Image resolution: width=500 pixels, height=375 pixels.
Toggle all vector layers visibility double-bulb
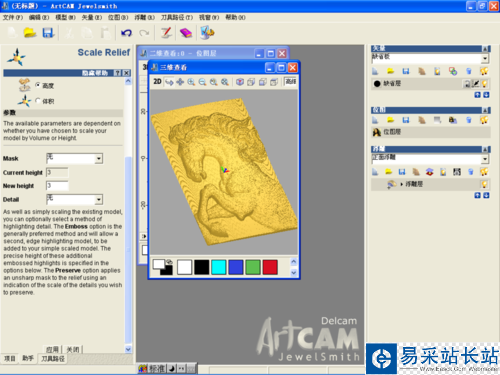(484, 71)
